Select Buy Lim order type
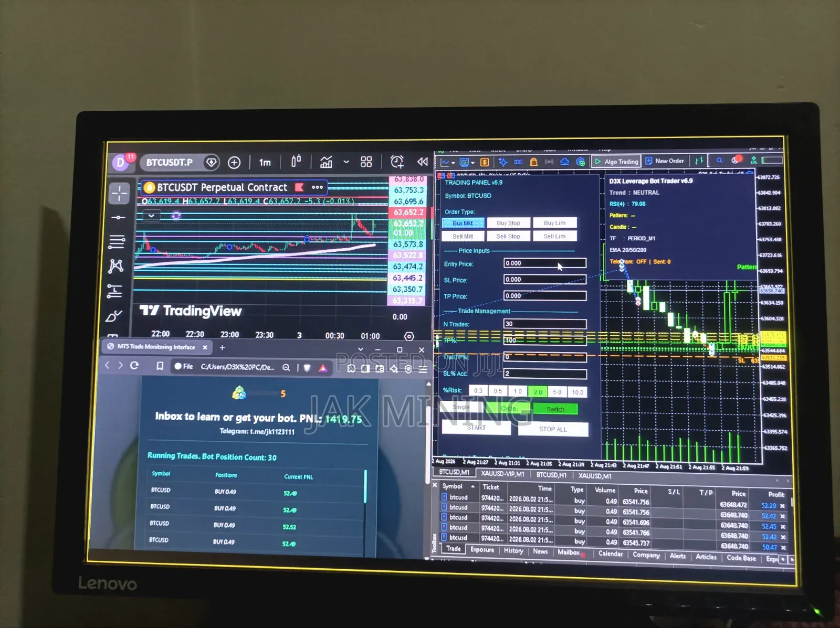 (554, 223)
